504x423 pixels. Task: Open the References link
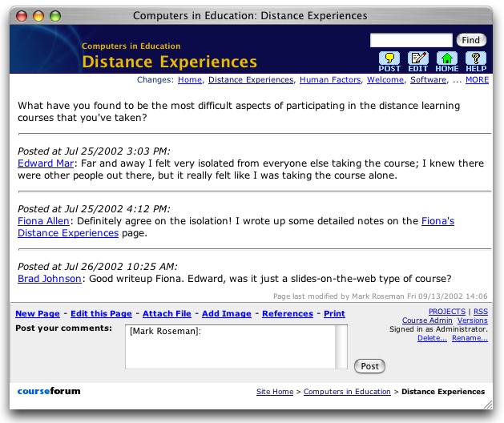288,314
